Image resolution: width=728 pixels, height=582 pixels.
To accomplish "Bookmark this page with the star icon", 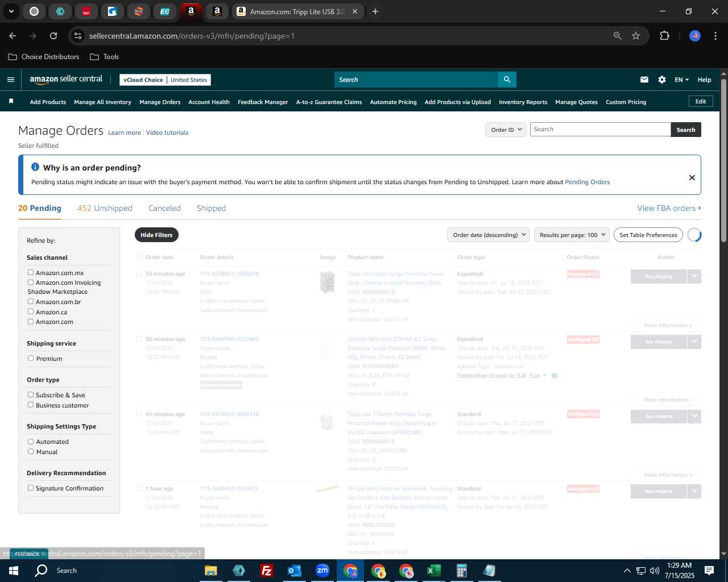I will (x=636, y=36).
